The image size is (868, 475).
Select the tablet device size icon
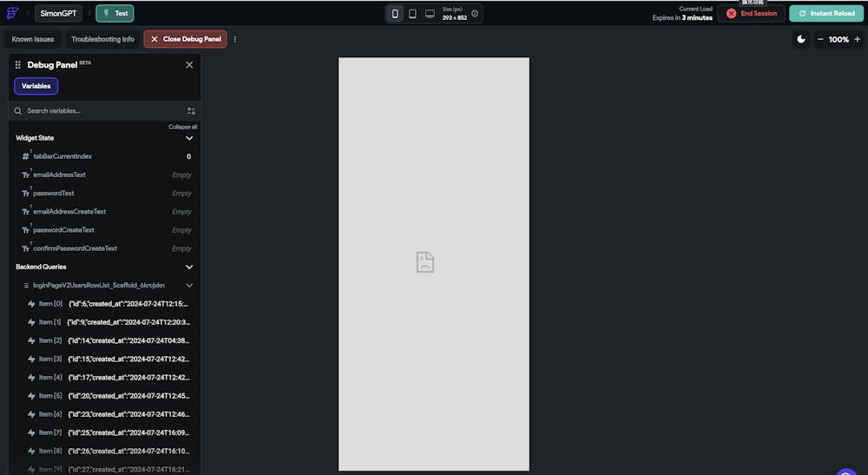(412, 13)
